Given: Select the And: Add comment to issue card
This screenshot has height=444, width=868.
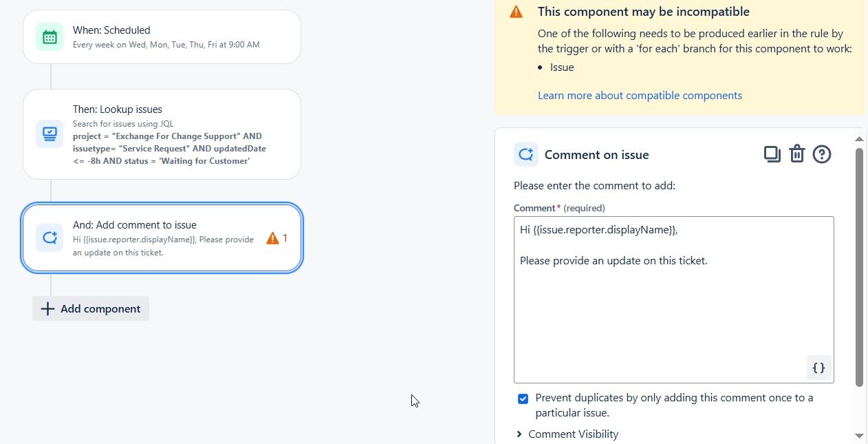Looking at the screenshot, I should (x=162, y=237).
